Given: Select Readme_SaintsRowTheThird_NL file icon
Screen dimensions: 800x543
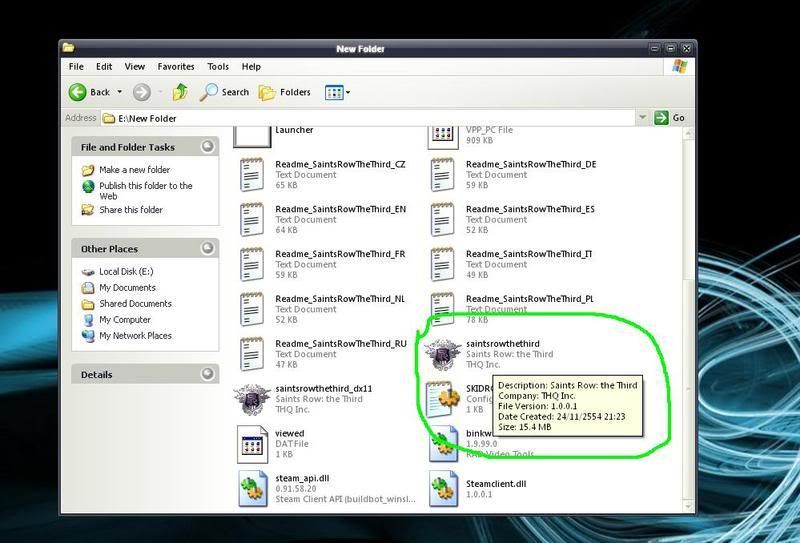Looking at the screenshot, I should click(252, 309).
